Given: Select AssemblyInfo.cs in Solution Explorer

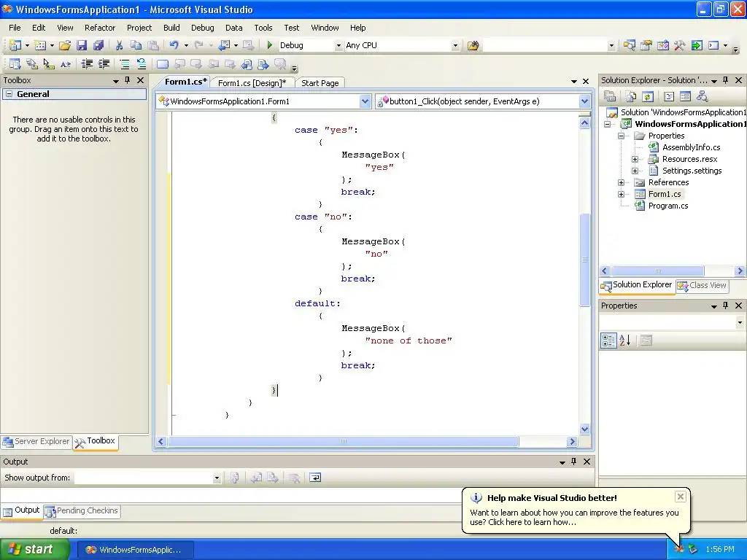Looking at the screenshot, I should pos(691,147).
